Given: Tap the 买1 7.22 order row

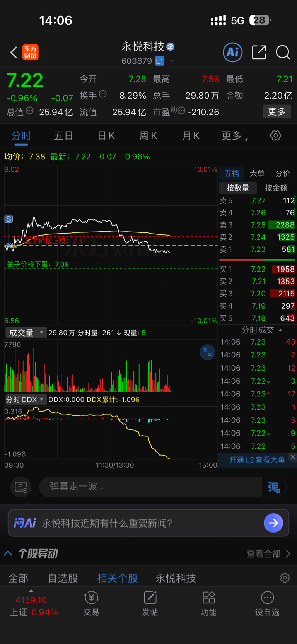Looking at the screenshot, I should (257, 269).
